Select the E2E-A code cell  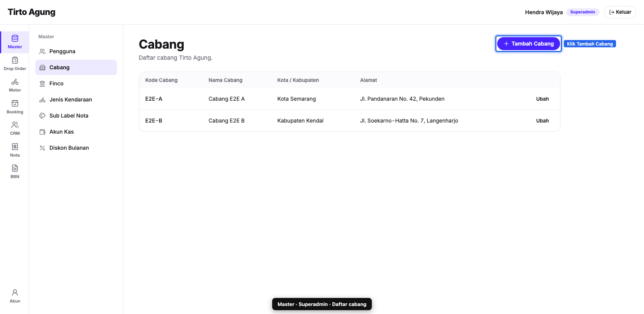[154, 99]
